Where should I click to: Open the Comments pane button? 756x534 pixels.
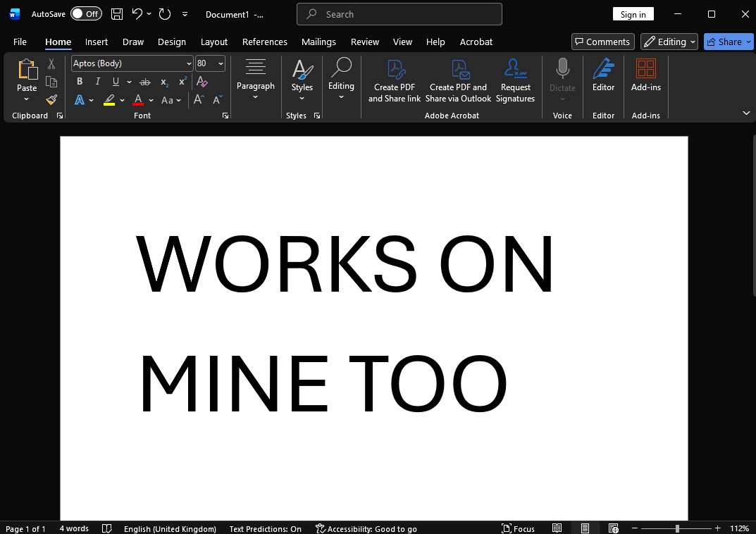pos(602,42)
